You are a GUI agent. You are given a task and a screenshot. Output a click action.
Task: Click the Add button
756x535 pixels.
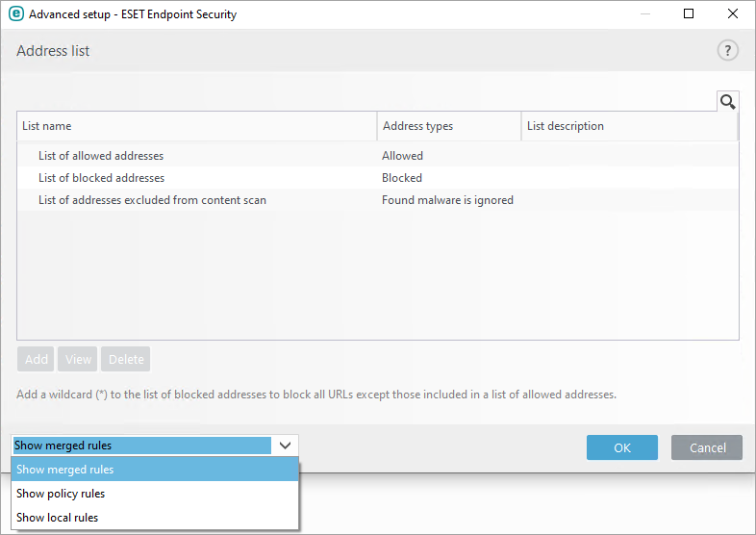(37, 360)
